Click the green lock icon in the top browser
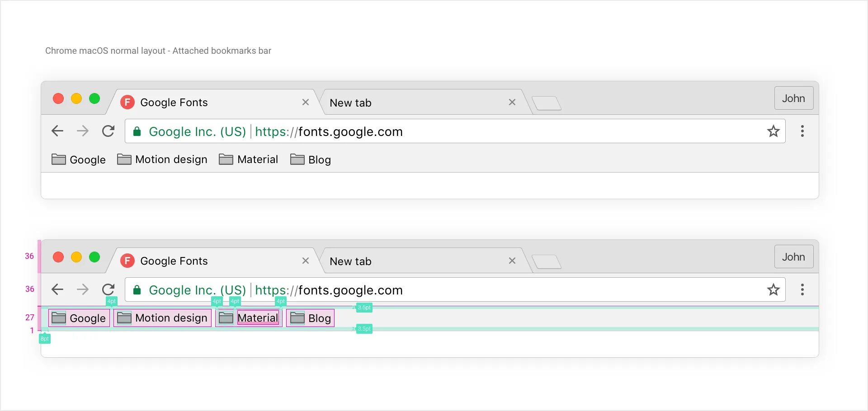This screenshot has width=868, height=411. coord(137,131)
